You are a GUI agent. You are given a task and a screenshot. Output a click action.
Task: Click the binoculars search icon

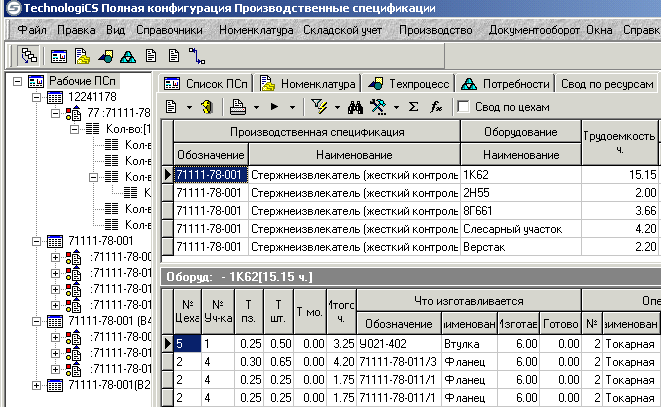pyautogui.click(x=355, y=106)
